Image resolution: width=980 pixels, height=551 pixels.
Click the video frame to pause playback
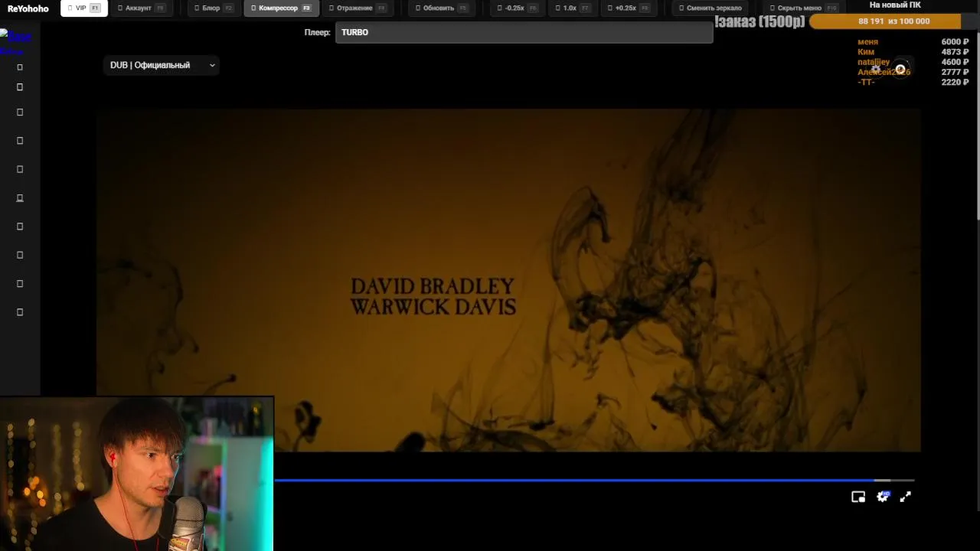(x=508, y=280)
